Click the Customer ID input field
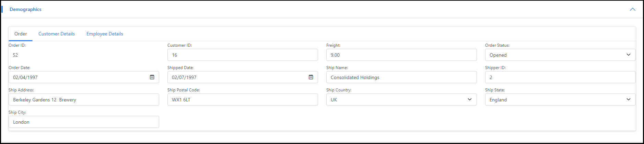This screenshot has width=644, height=144. point(242,55)
